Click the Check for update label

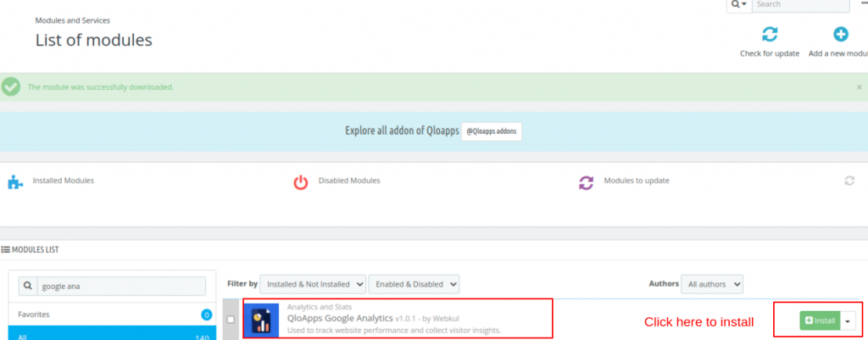(770, 53)
